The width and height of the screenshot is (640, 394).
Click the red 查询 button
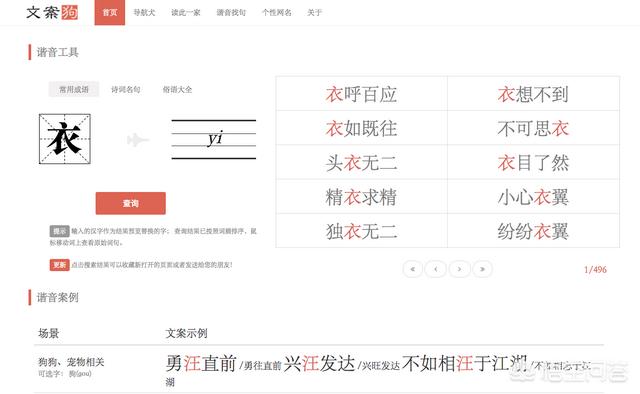click(x=131, y=203)
